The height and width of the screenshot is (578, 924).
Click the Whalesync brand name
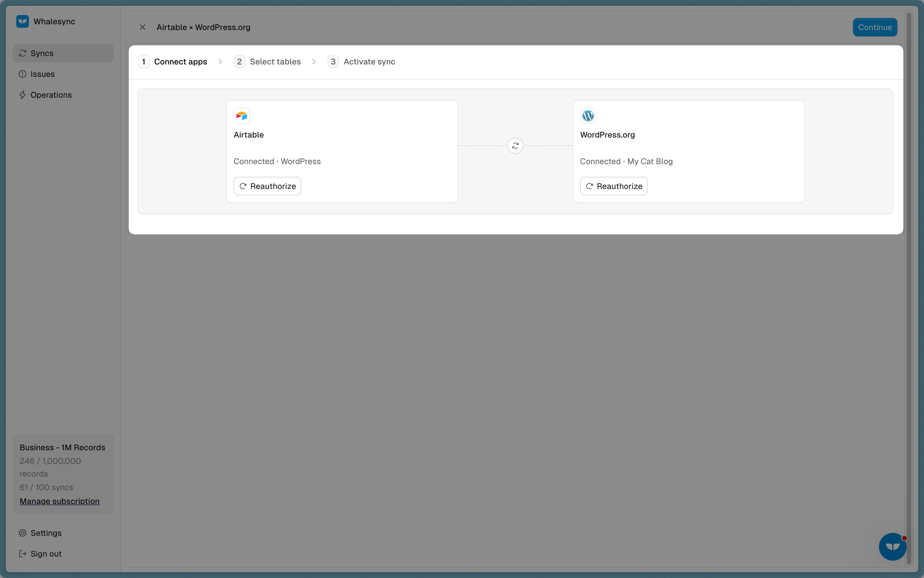(54, 21)
